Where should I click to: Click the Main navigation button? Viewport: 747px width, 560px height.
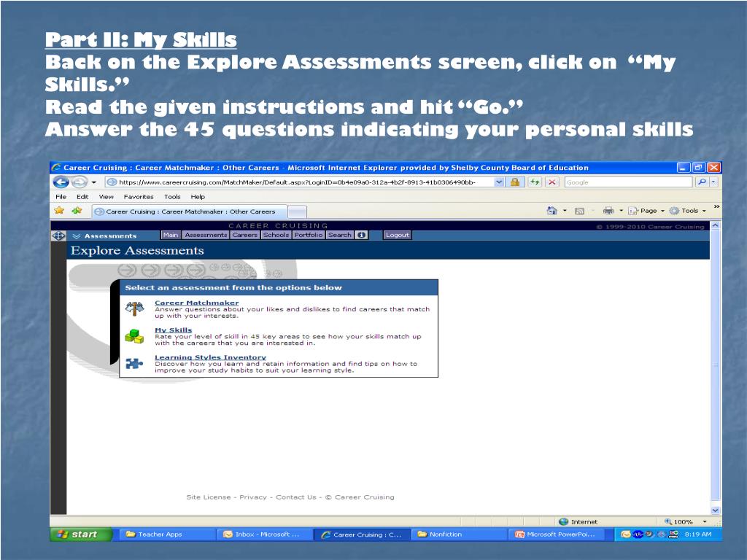pos(170,235)
